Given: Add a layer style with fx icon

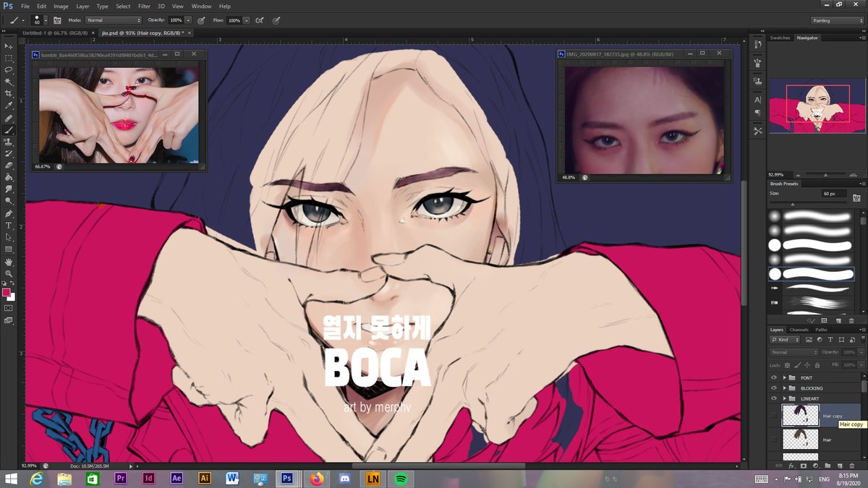Looking at the screenshot, I should click(791, 466).
